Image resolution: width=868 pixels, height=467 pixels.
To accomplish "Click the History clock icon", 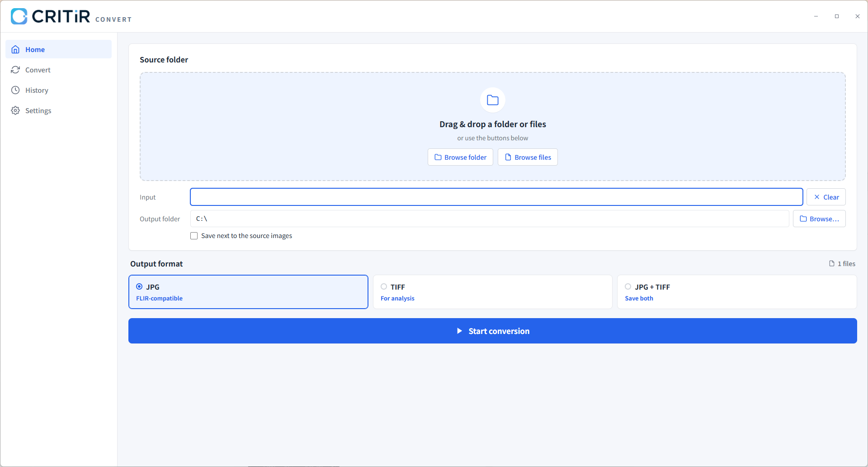I will [15, 90].
